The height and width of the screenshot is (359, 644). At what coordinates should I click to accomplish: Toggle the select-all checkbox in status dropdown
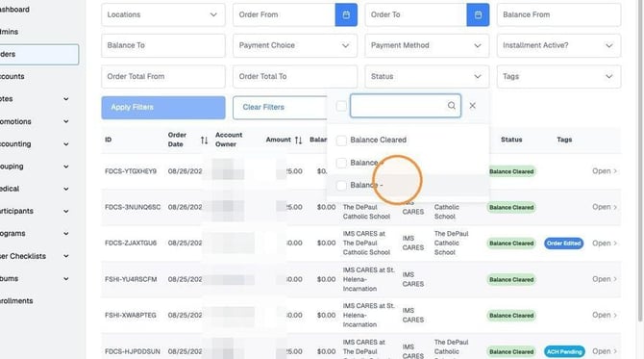pyautogui.click(x=341, y=106)
